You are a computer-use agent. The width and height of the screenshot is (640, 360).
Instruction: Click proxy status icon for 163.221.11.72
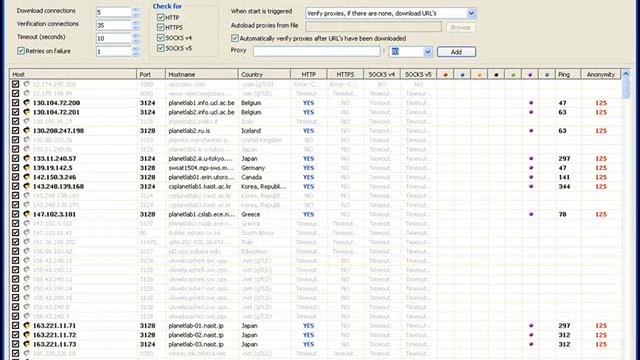(x=27, y=335)
